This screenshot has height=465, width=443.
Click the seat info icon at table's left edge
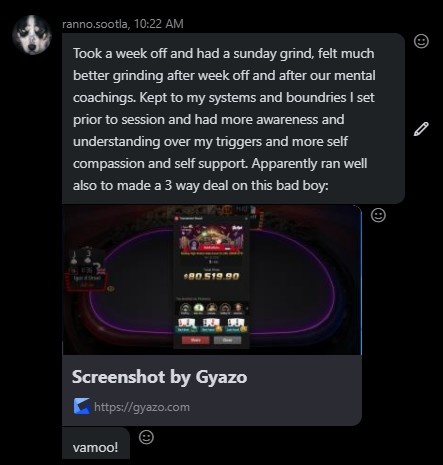tap(111, 289)
